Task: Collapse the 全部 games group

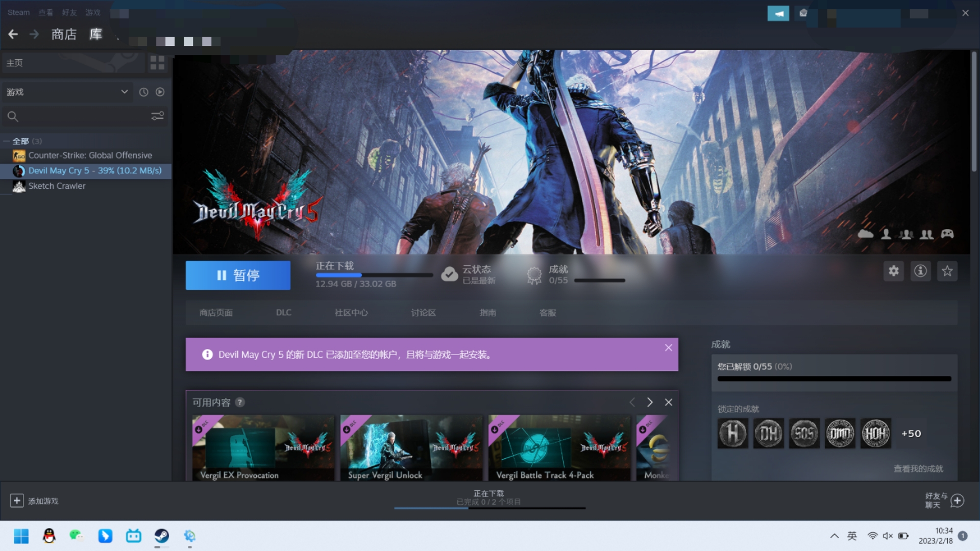Action: (7, 141)
